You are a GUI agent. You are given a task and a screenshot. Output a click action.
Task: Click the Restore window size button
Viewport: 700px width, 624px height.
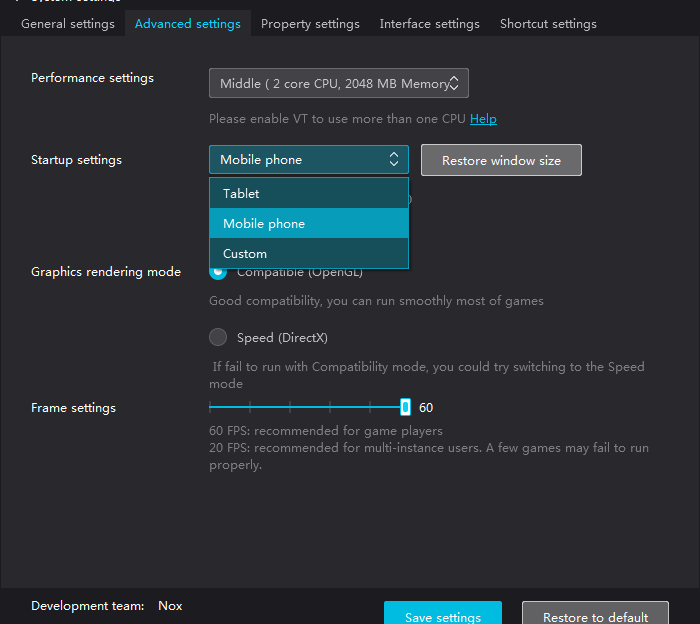[501, 160]
